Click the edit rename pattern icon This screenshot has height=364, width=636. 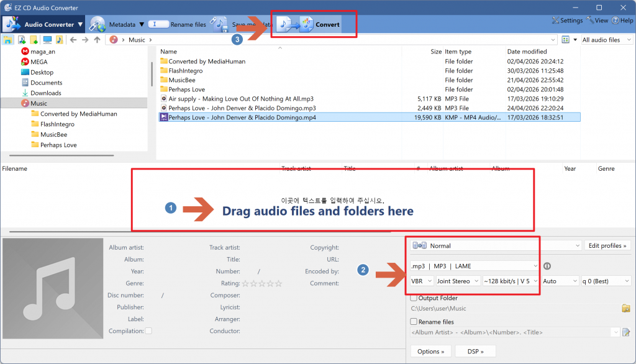point(626,332)
